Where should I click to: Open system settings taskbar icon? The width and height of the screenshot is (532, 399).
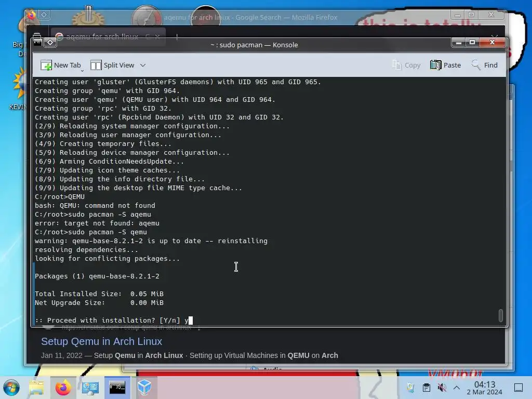(90, 388)
